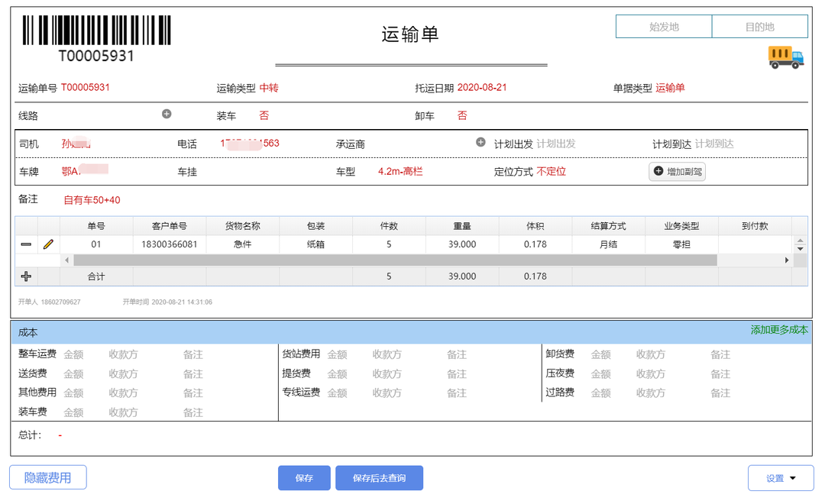This screenshot has height=504, width=825.
Task: Click the table vertical scrollbar up arrow
Action: 800,241
